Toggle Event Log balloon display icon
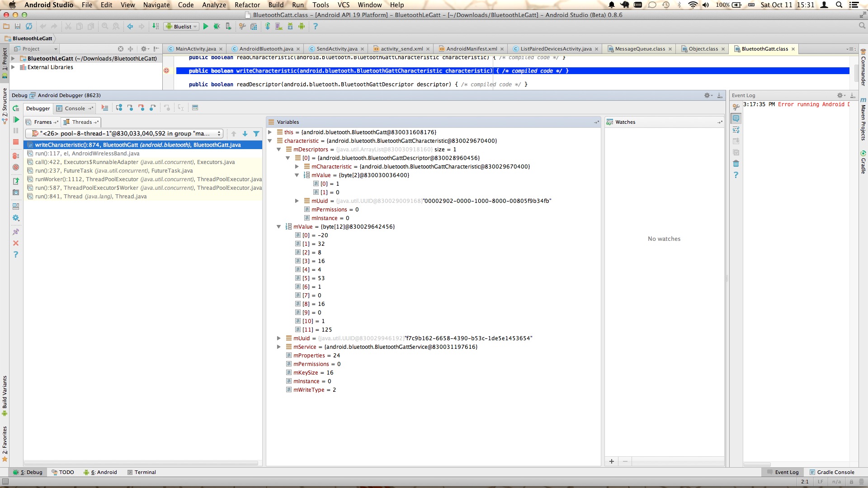 point(736,118)
